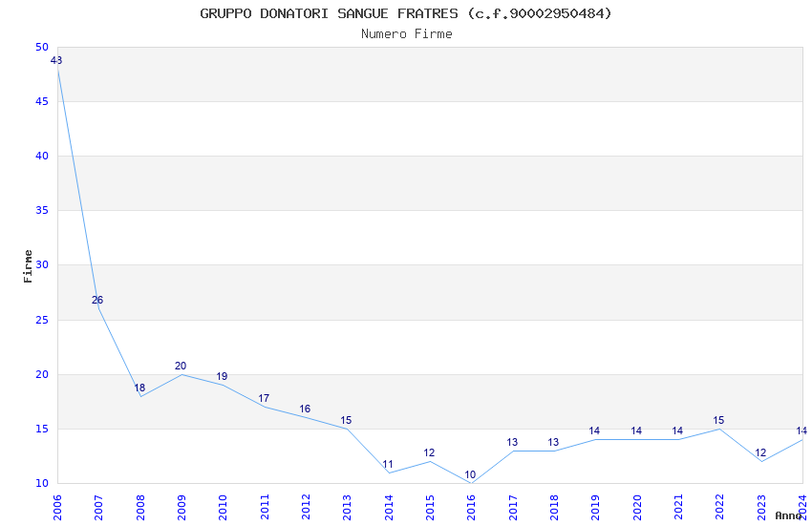Click the subtitle Numero Firme
The width and height of the screenshot is (812, 525).
(x=407, y=34)
